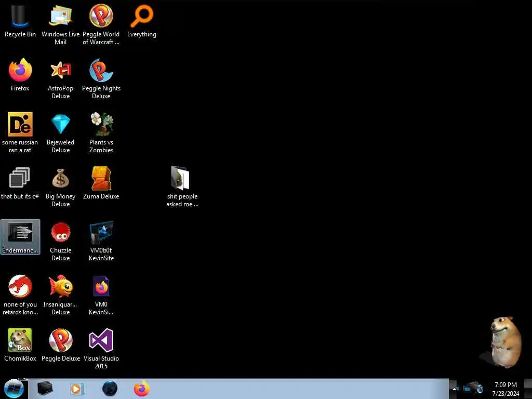Select Peggle World of Warcraft icon
This screenshot has height=399, width=532.
(x=101, y=24)
